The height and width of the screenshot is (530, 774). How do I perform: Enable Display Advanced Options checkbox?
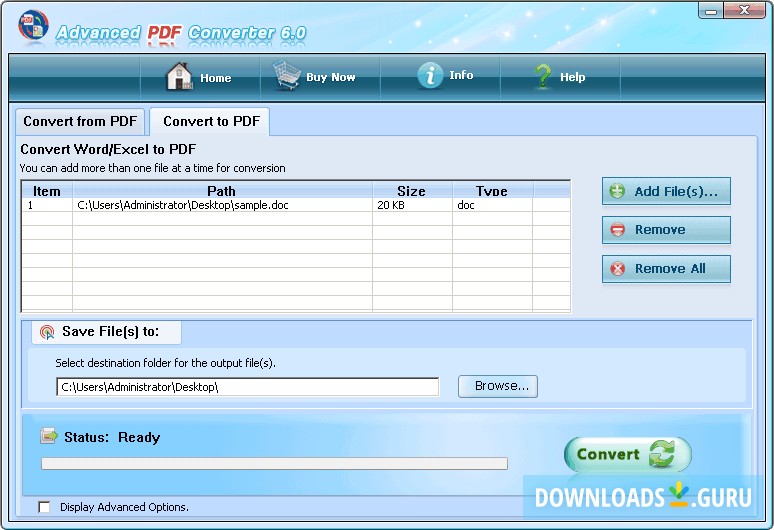(x=44, y=507)
